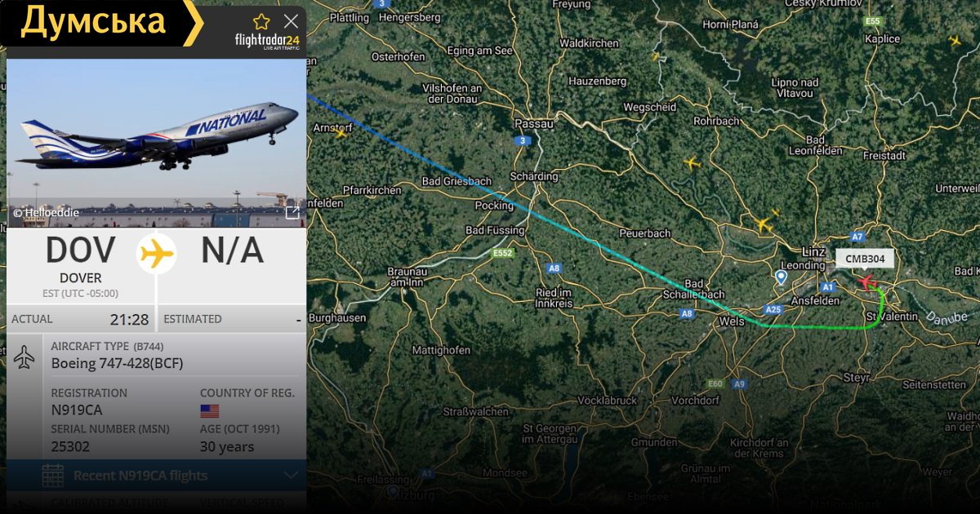This screenshot has width=980, height=514.
Task: Open aircraft photo in full view
Action: [x=292, y=213]
